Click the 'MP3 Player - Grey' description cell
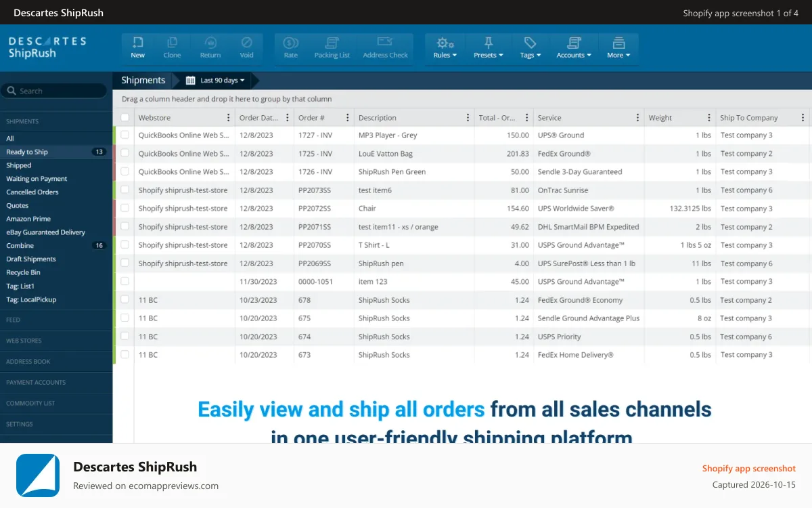 point(414,135)
